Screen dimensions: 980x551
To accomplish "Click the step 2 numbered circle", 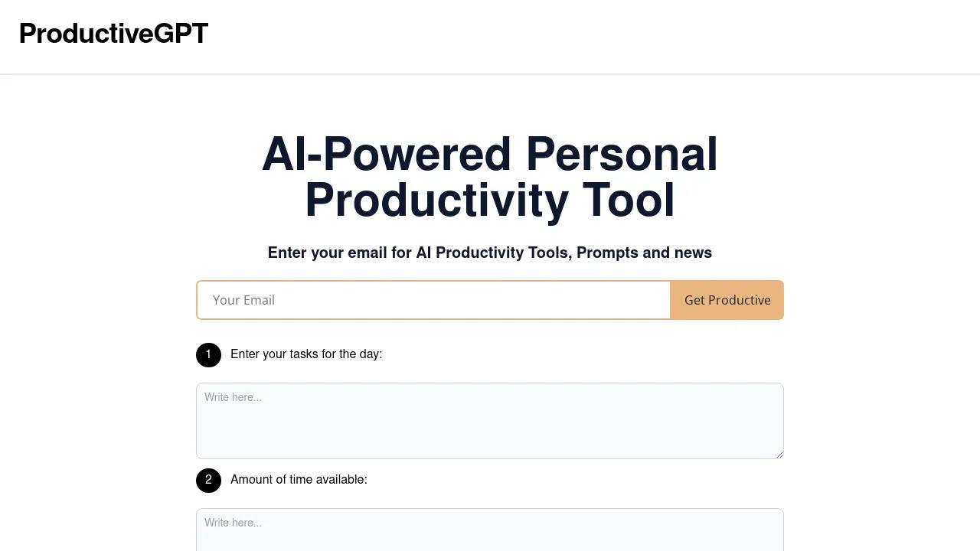I will pyautogui.click(x=208, y=480).
